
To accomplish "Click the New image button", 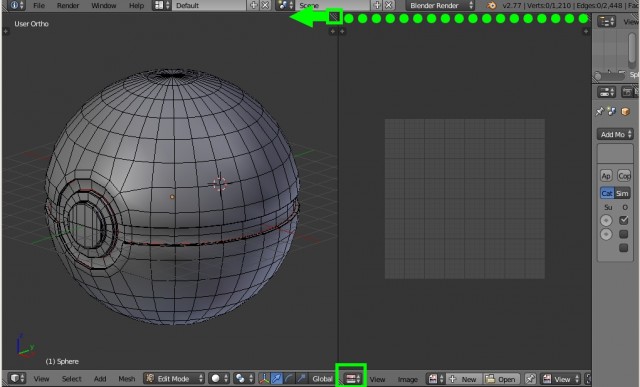I will coord(464,379).
